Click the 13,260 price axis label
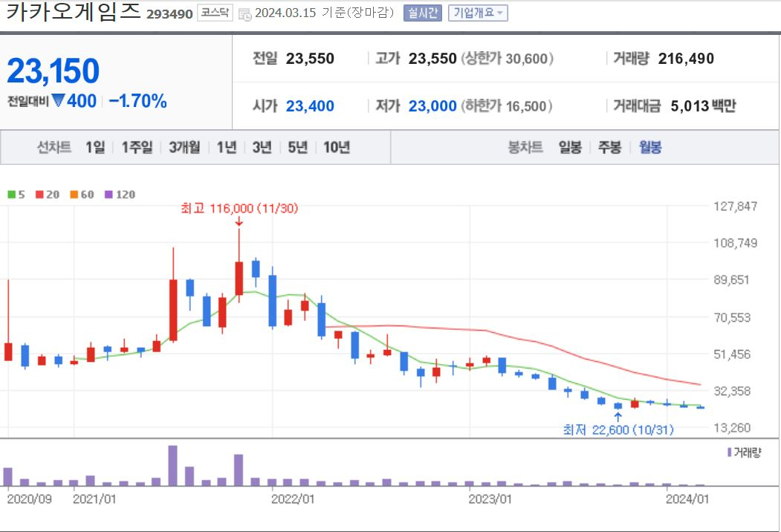781x532 pixels. (732, 427)
